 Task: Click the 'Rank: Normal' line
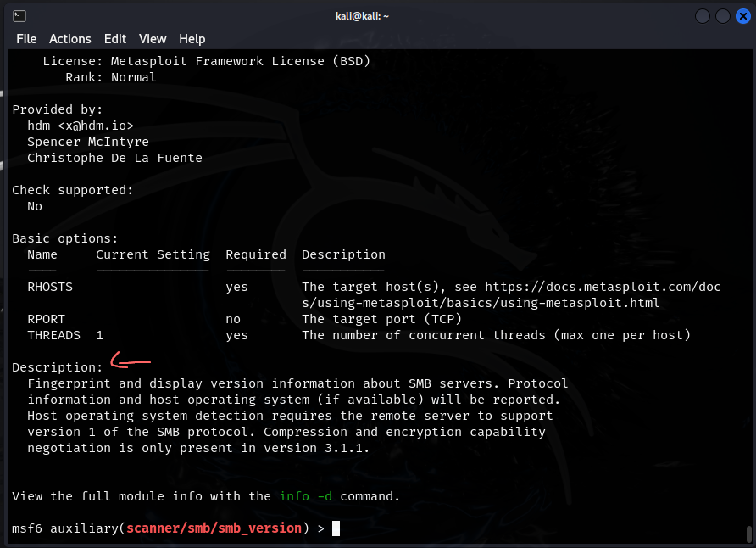click(111, 78)
